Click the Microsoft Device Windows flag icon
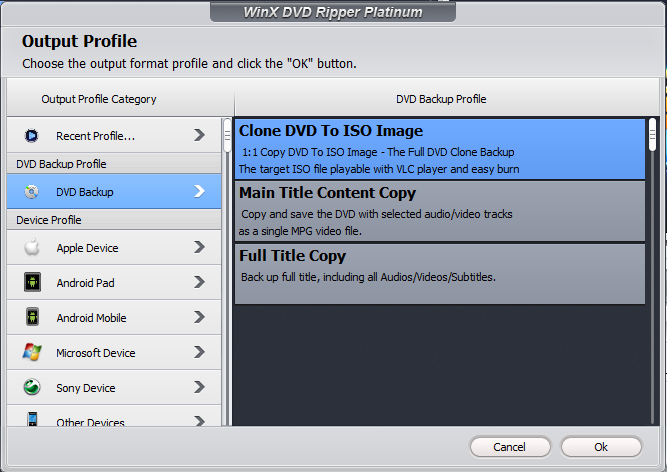 [x=32, y=352]
